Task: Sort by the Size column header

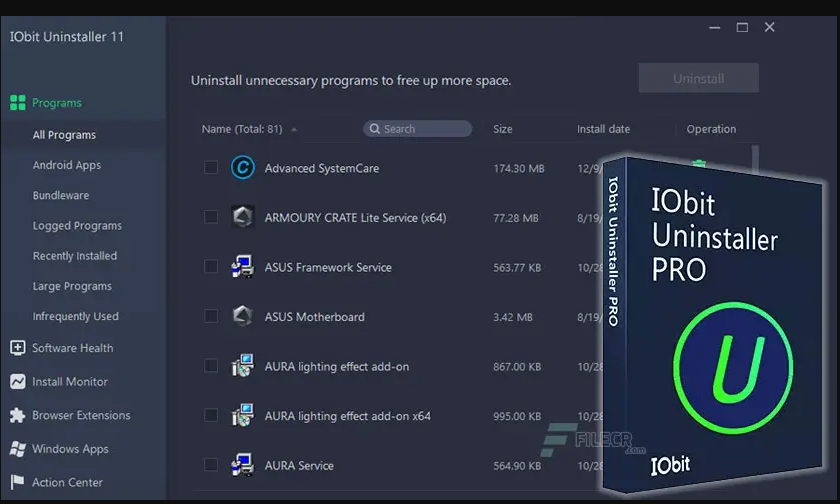Action: [502, 129]
